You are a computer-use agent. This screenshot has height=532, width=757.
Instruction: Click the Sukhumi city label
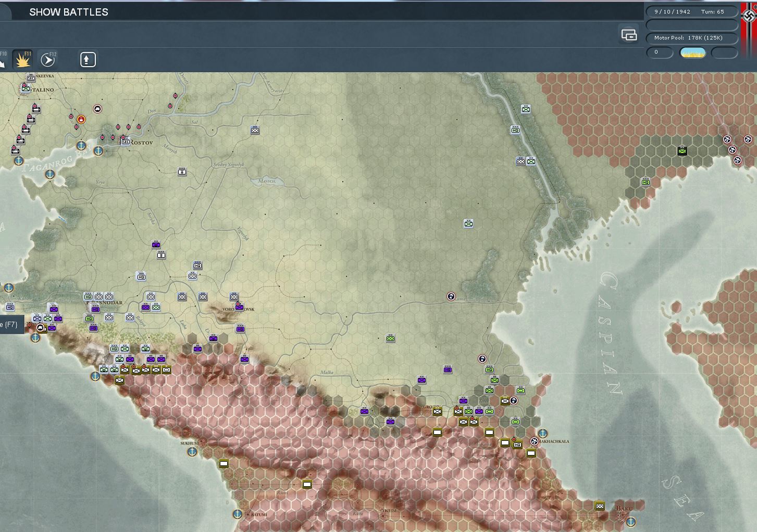(x=190, y=444)
